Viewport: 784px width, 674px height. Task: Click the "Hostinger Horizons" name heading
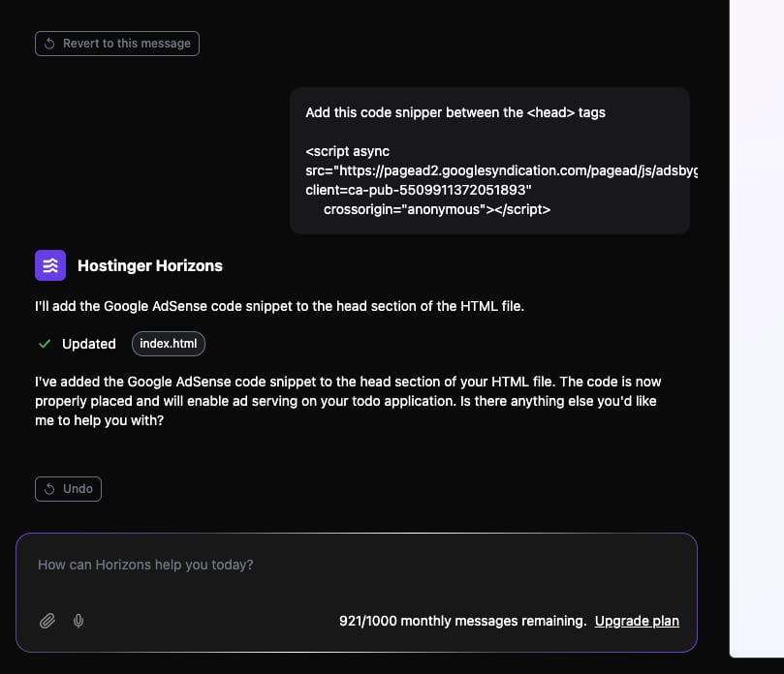(x=149, y=265)
